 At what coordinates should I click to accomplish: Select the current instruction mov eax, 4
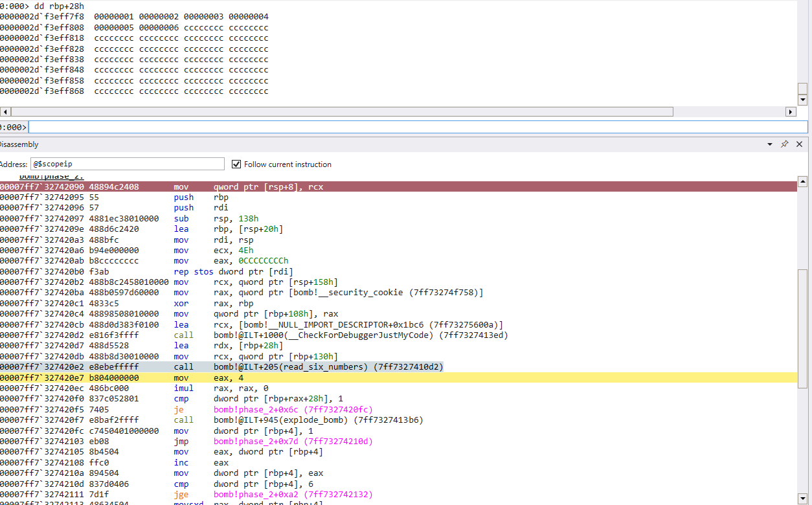(x=259, y=378)
